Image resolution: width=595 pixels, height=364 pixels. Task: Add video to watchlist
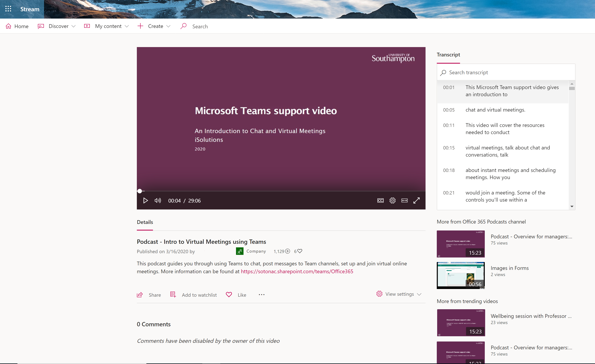coord(193,295)
